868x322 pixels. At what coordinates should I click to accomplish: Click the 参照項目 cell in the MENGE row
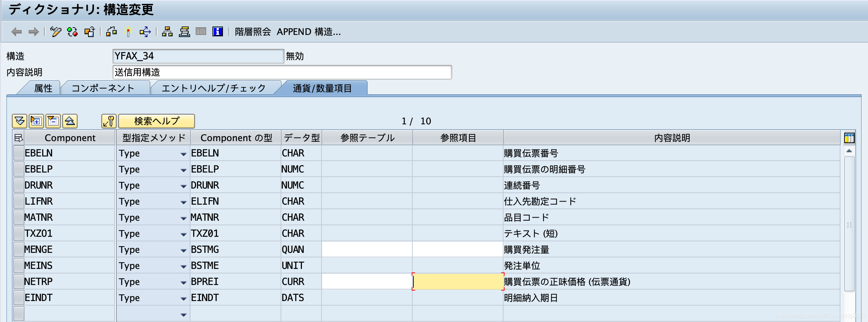[458, 249]
